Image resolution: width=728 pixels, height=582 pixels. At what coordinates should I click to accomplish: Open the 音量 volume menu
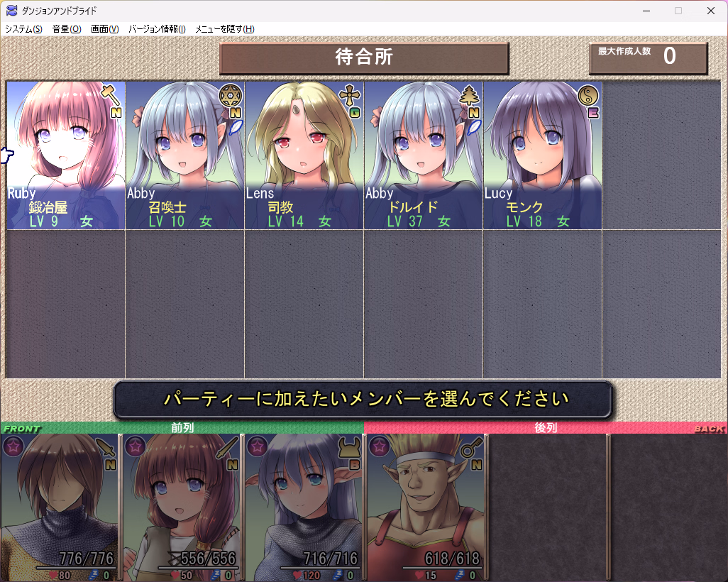(x=66, y=29)
